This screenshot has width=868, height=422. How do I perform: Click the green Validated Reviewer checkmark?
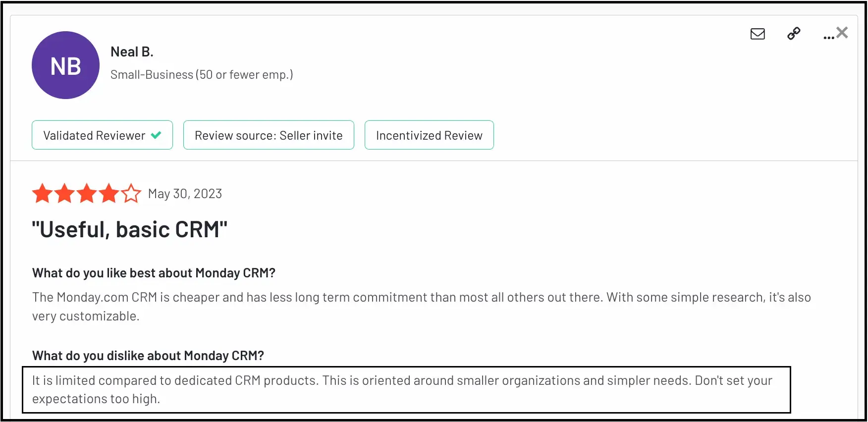tap(156, 135)
